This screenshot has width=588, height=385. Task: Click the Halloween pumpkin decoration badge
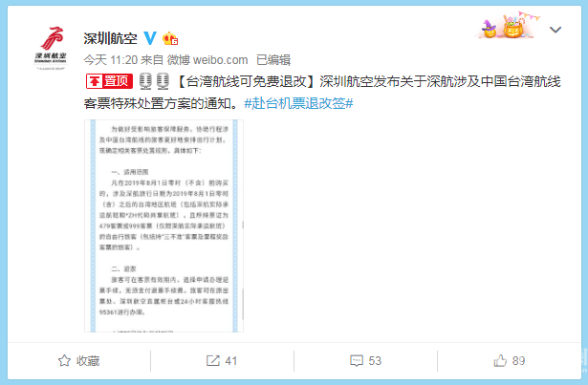(x=508, y=26)
